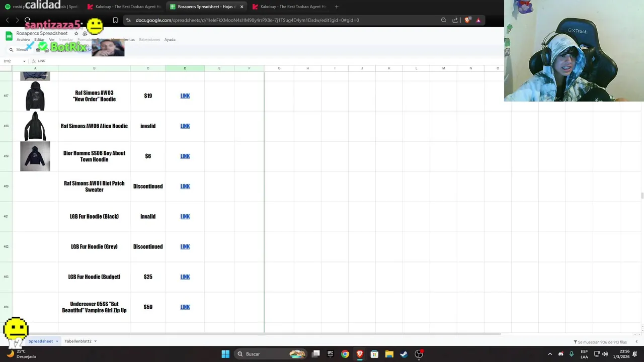The height and width of the screenshot is (362, 644).
Task: Click the Windows taskbar Buscar search box
Action: [272, 354]
